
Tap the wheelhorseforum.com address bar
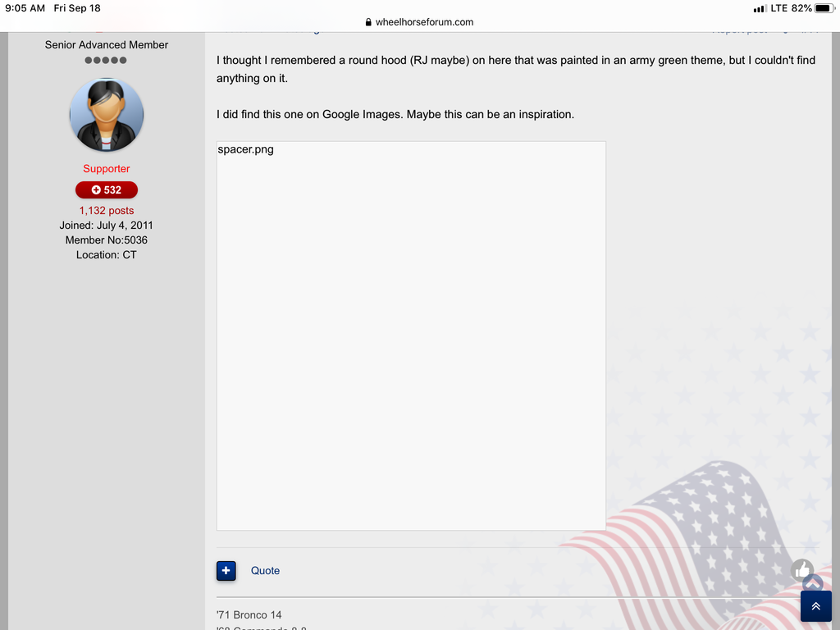pyautogui.click(x=423, y=22)
